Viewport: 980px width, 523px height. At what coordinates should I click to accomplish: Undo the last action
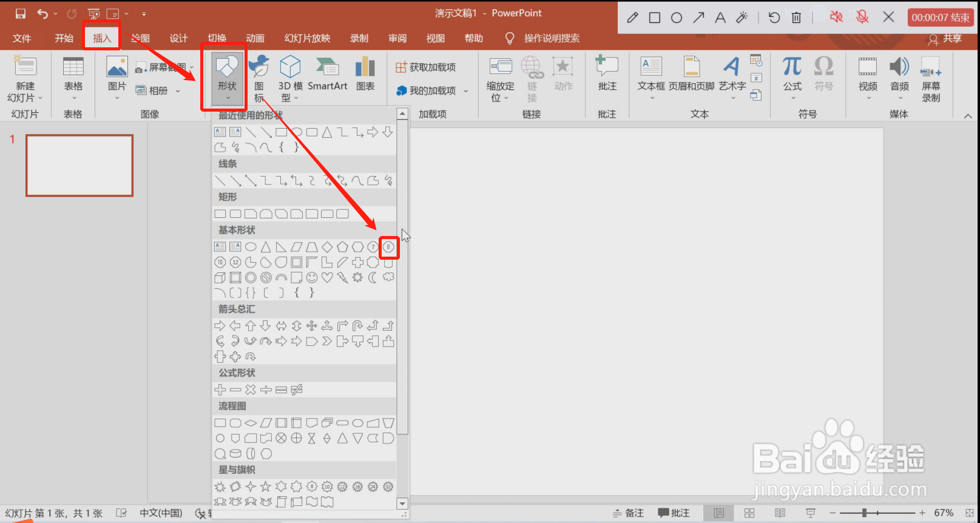click(42, 13)
